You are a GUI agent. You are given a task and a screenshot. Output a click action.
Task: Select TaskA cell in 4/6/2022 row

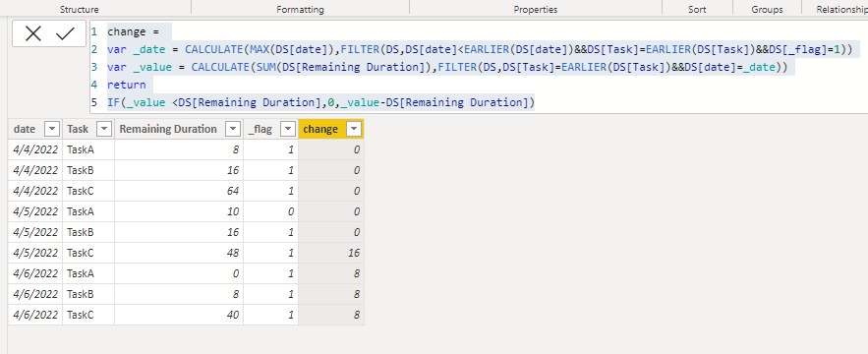tap(88, 273)
